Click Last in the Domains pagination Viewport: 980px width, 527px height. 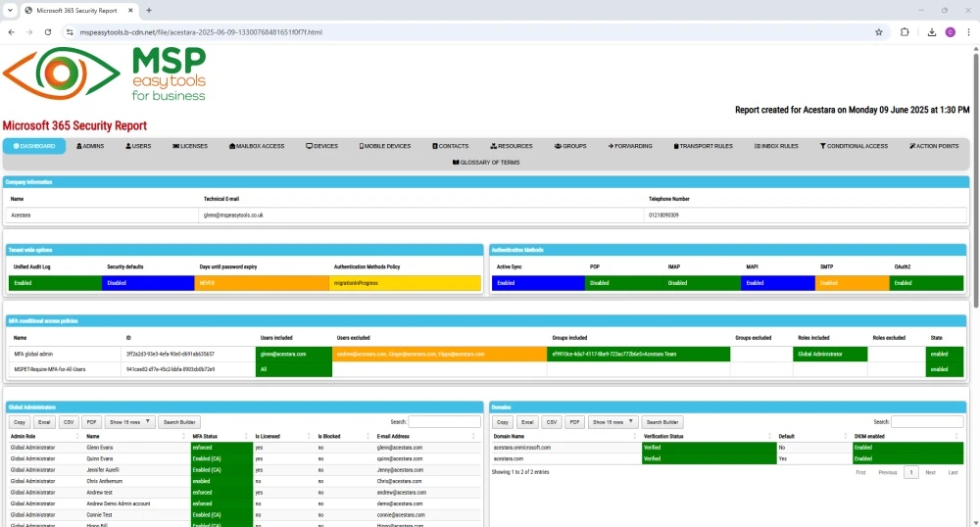pyautogui.click(x=953, y=472)
